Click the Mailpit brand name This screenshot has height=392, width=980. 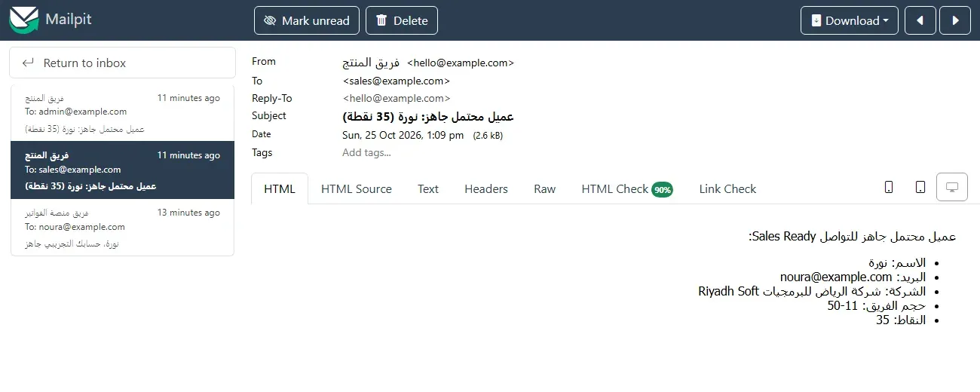pos(69,20)
